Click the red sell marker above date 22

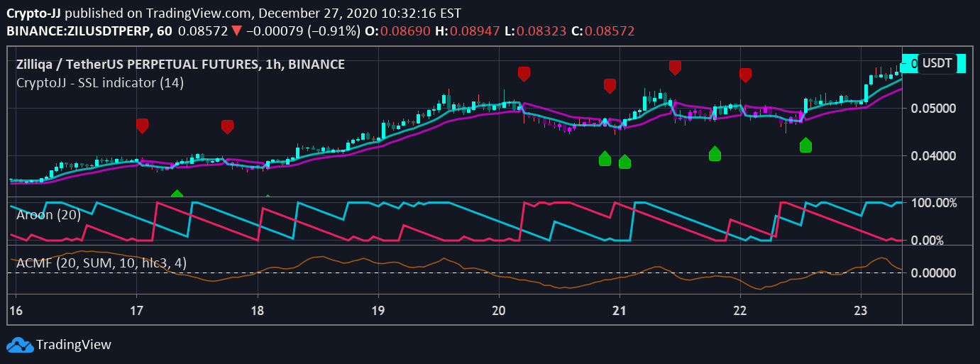click(745, 75)
